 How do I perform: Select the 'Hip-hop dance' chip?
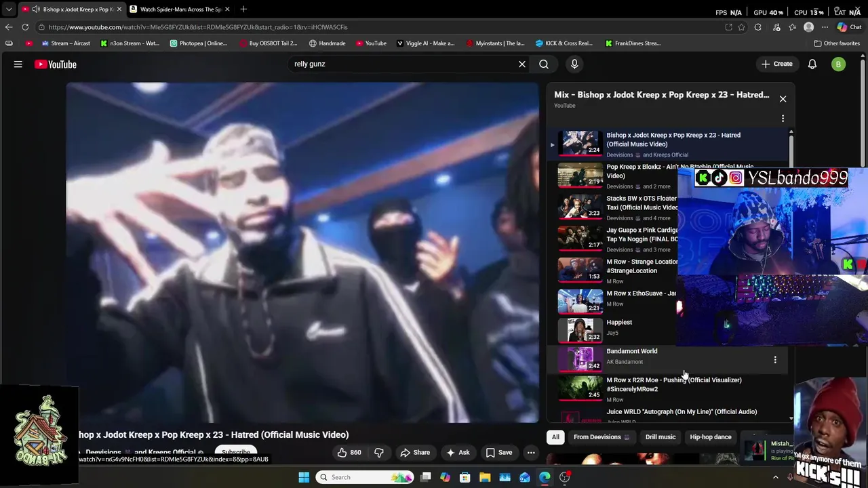[711, 437]
